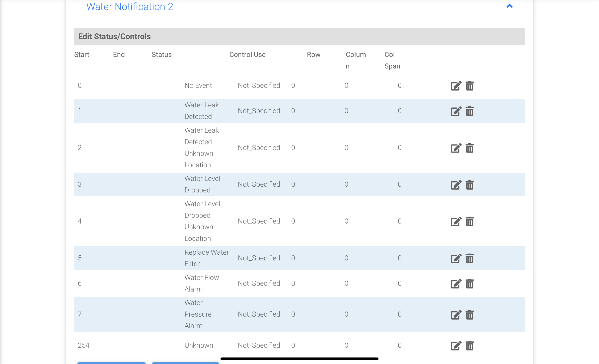599x364 pixels.
Task: Click the Control Use column header
Action: 247,55
